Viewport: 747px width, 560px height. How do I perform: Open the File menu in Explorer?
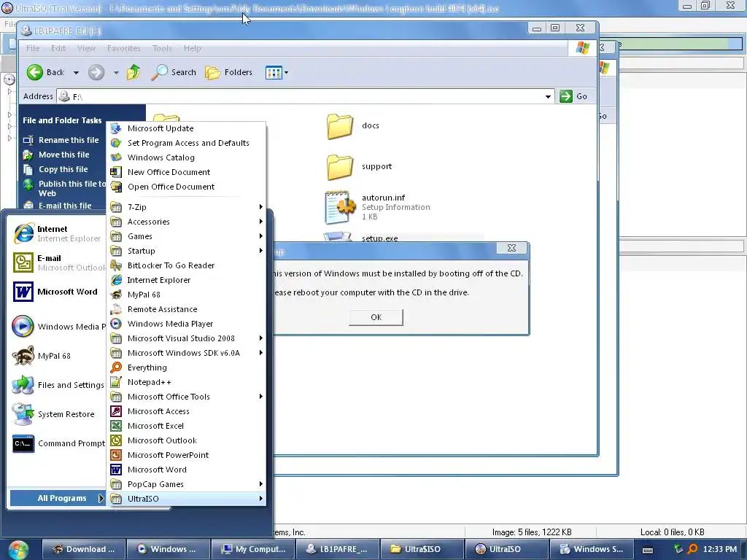click(x=33, y=48)
